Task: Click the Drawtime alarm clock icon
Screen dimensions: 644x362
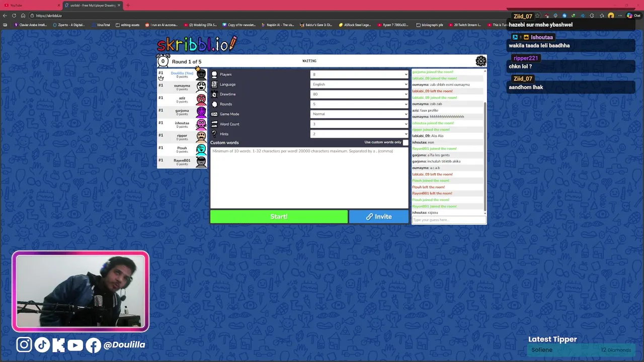Action: pyautogui.click(x=214, y=94)
